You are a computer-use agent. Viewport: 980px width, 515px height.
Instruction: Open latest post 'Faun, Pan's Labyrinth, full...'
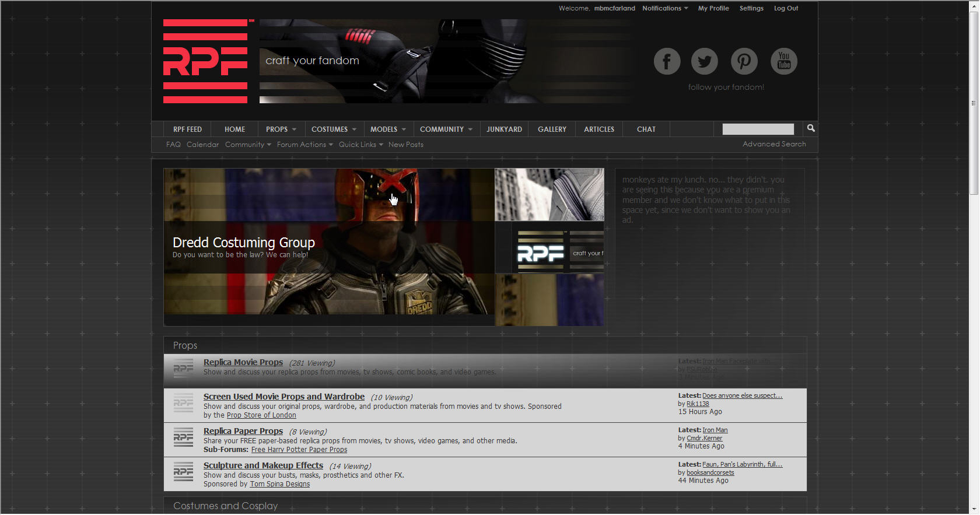[x=743, y=464]
